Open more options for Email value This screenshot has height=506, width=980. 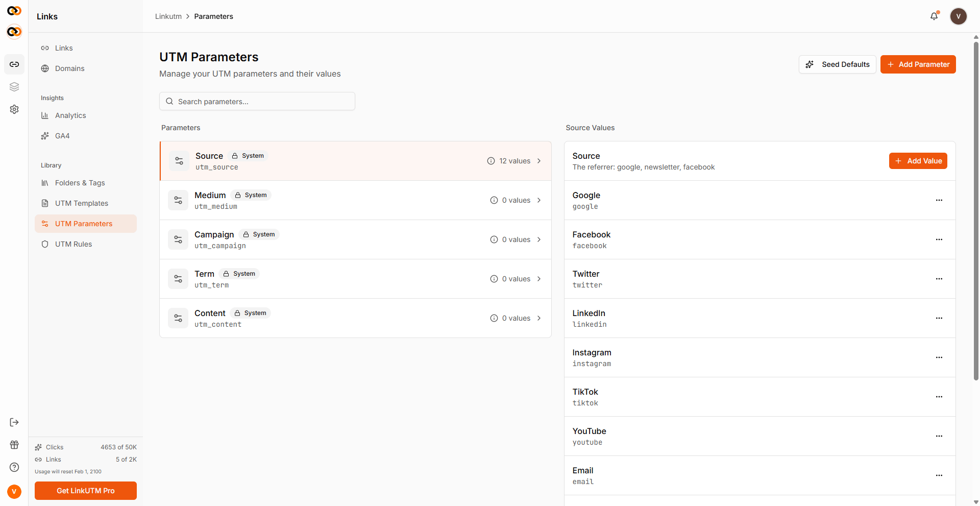pyautogui.click(x=939, y=475)
